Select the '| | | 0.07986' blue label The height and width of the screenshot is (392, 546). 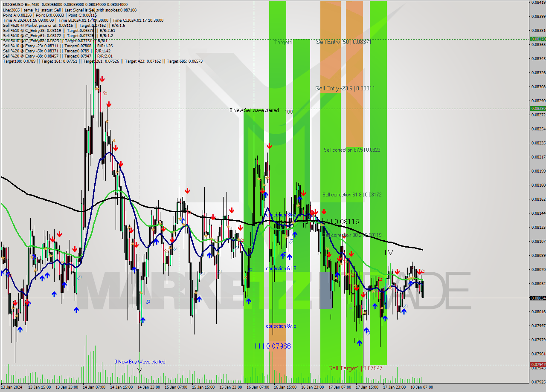(x=273, y=346)
